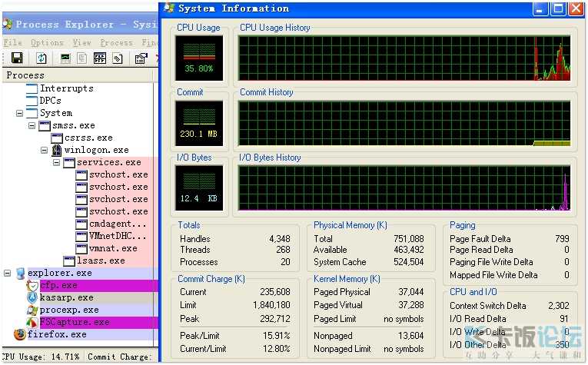Click the I/O Bytes gauge showing 12.4 KB

pos(199,188)
